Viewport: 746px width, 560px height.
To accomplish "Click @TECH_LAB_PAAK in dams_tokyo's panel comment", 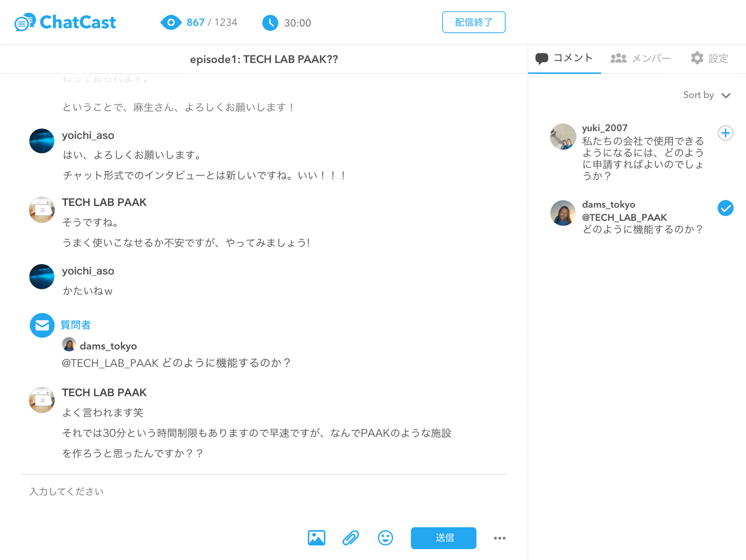I will coord(624,218).
